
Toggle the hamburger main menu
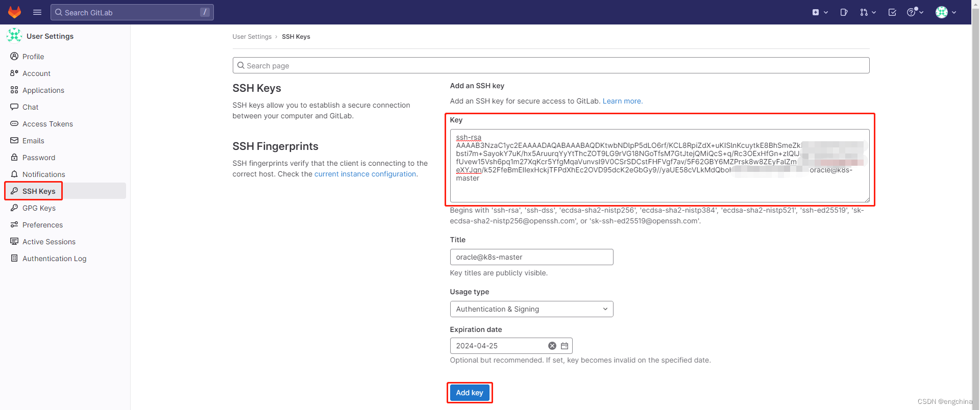(x=37, y=12)
